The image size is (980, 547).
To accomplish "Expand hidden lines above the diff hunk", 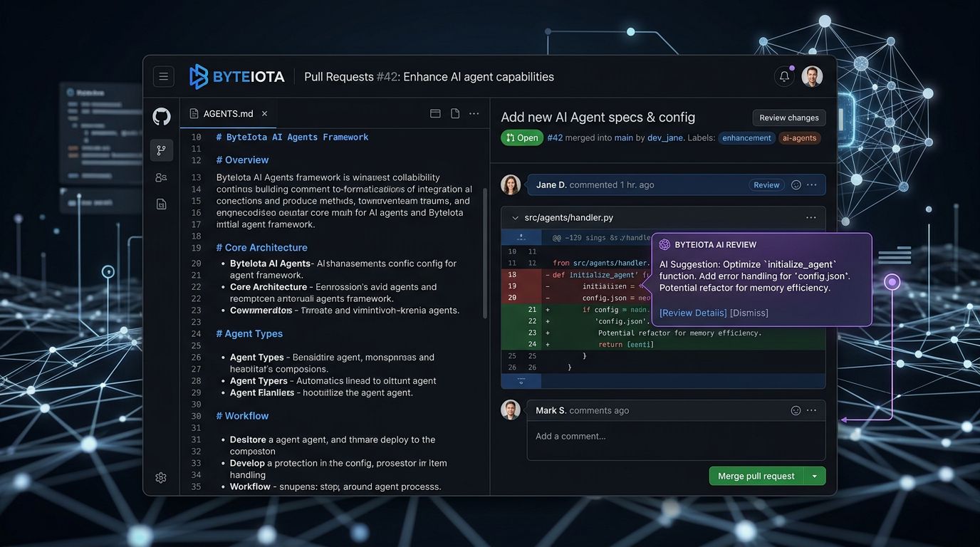I will pyautogui.click(x=521, y=237).
